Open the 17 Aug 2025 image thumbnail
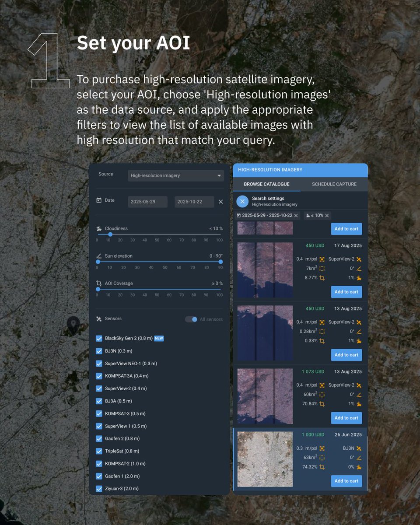Image resolution: width=420 pixels, height=525 pixels. (x=265, y=270)
